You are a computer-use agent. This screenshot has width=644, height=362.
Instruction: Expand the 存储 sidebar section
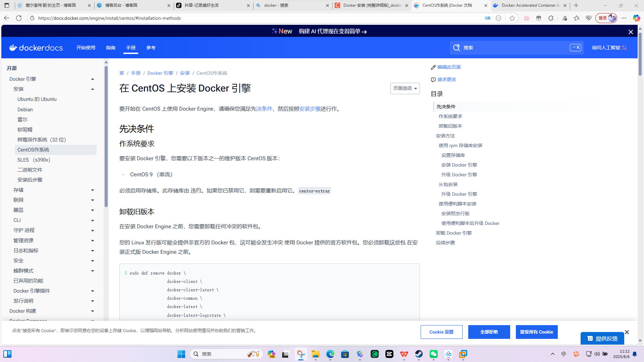[x=93, y=190]
